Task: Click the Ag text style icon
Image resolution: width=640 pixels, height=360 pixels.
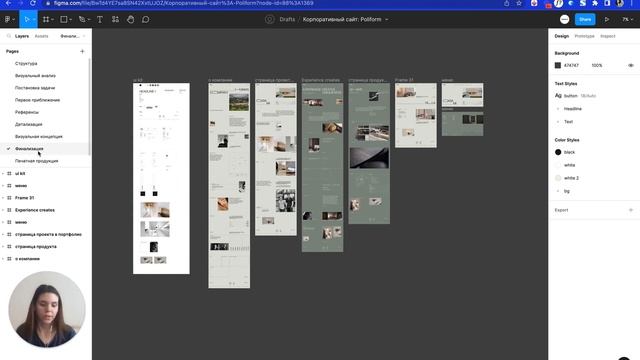Action: coord(558,96)
